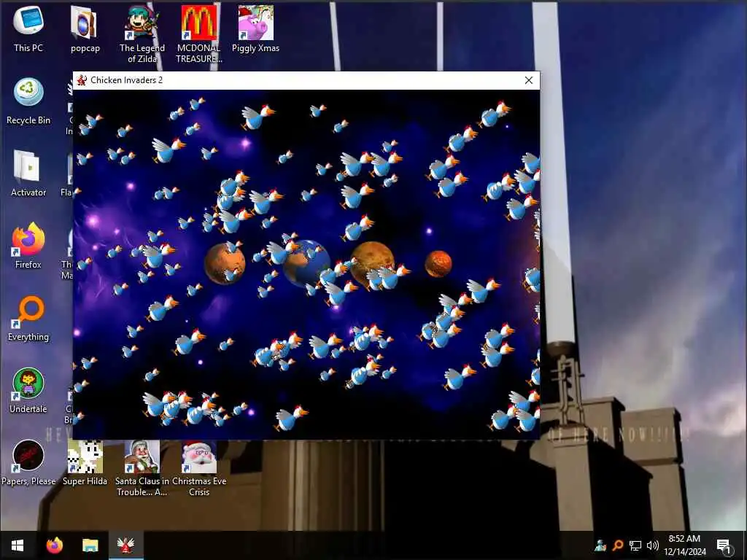Launch the Christmas Eve Crisis shortcut

tap(198, 467)
